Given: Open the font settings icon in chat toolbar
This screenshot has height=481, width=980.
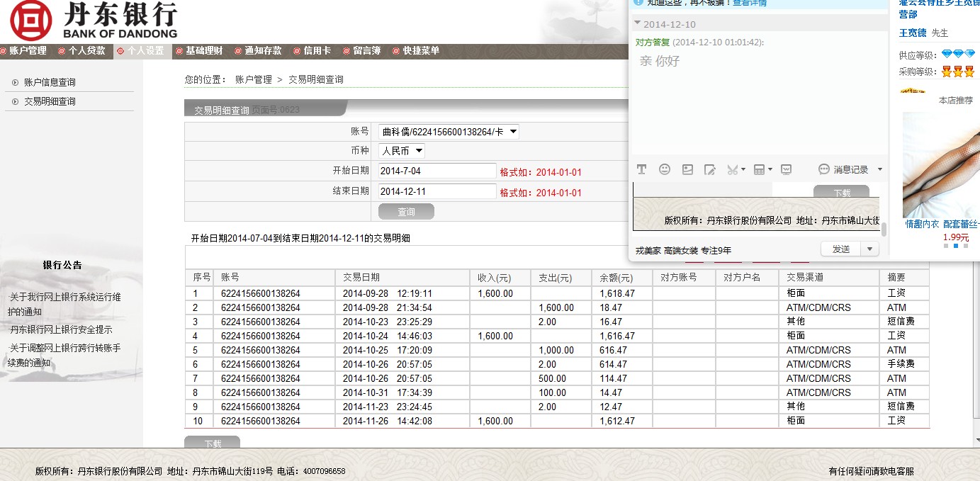Looking at the screenshot, I should pyautogui.click(x=641, y=169).
